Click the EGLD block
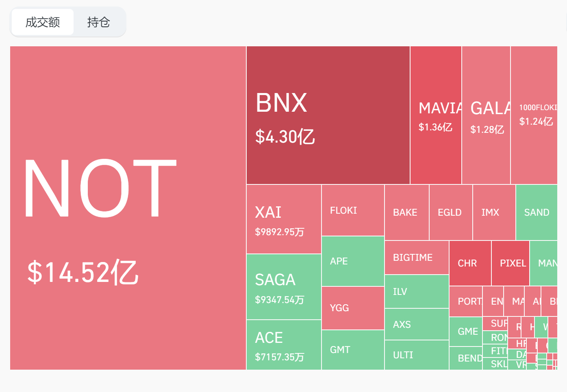The height and width of the screenshot is (392, 567). [x=451, y=212]
